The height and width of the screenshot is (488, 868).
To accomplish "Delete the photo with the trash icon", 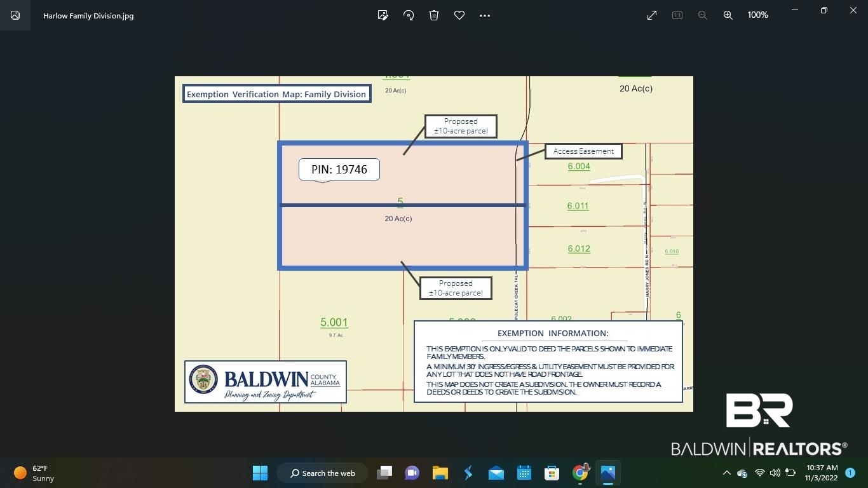I will pyautogui.click(x=434, y=15).
